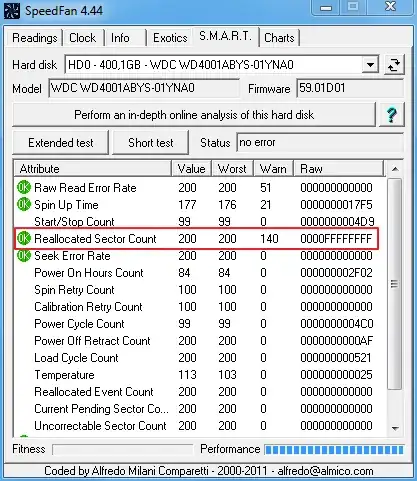Click the Spin Up Time value 177
Screen dimensions: 417x481
(x=187, y=205)
